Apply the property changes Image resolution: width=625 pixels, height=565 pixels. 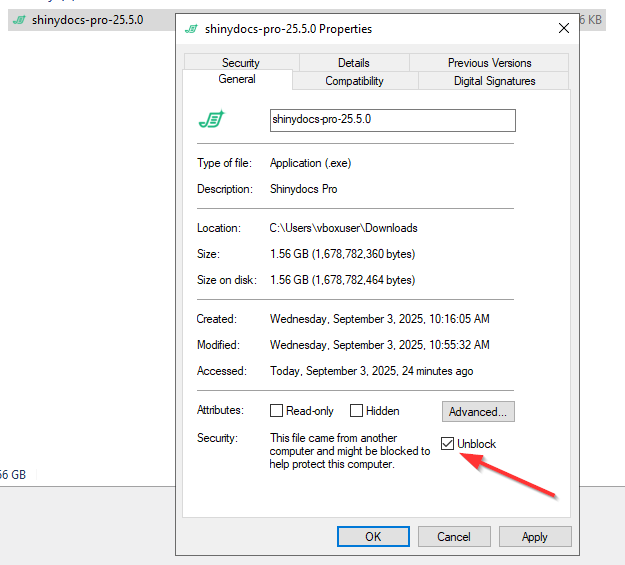[535, 537]
